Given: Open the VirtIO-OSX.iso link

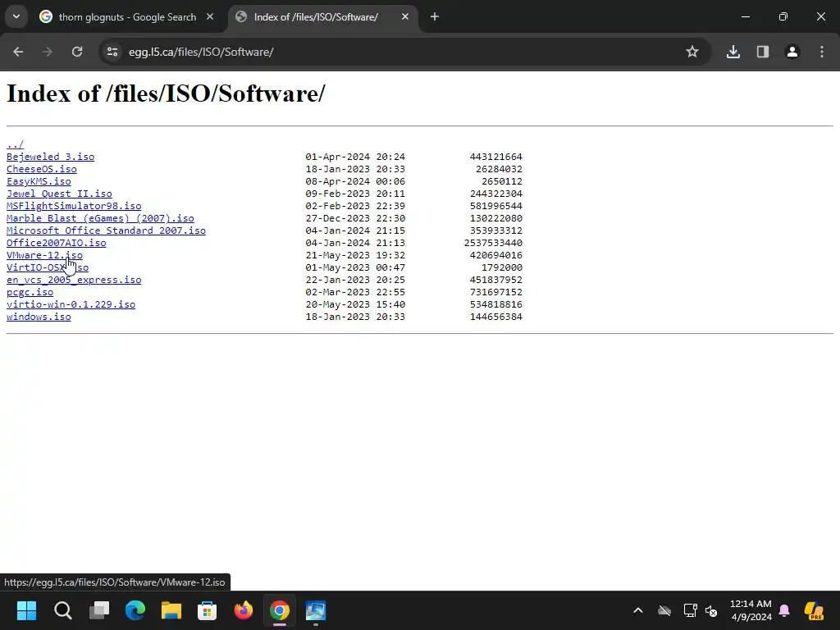Looking at the screenshot, I should 48,268.
